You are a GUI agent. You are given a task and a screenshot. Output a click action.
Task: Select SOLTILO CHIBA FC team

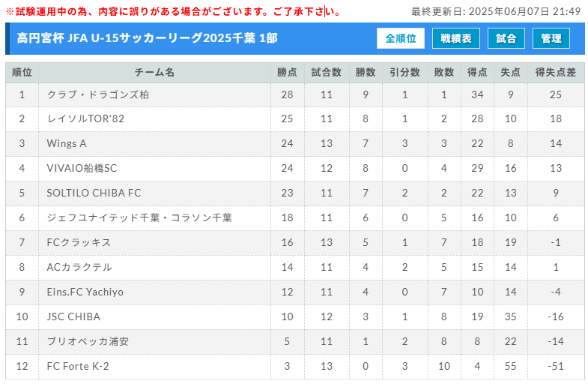94,193
